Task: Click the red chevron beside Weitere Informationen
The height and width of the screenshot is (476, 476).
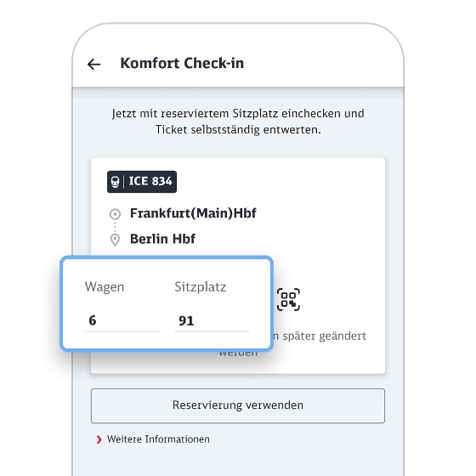Action: (x=99, y=439)
